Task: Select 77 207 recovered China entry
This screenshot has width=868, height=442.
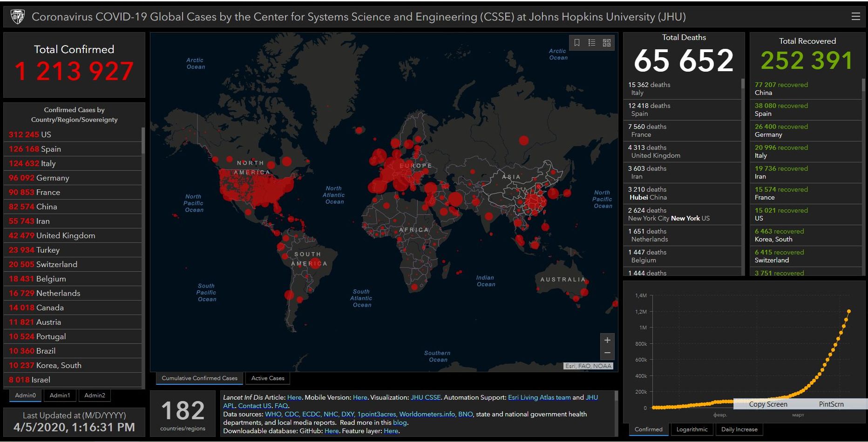Action: click(806, 88)
